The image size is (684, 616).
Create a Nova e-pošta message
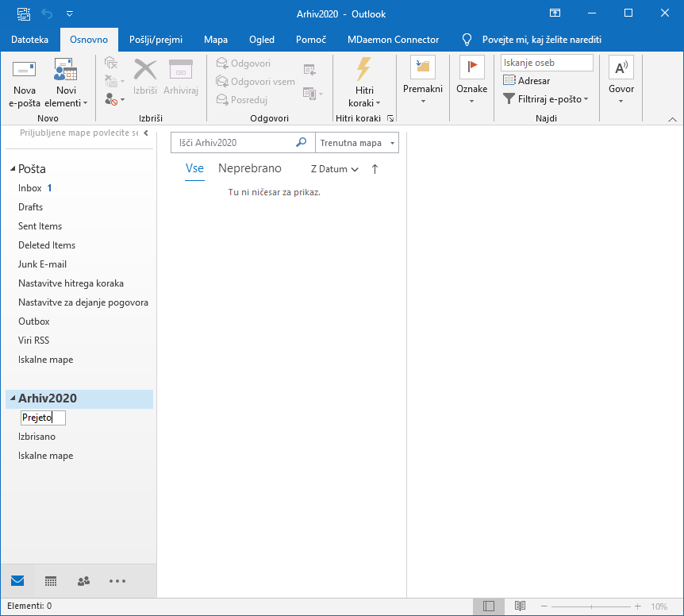tap(25, 83)
